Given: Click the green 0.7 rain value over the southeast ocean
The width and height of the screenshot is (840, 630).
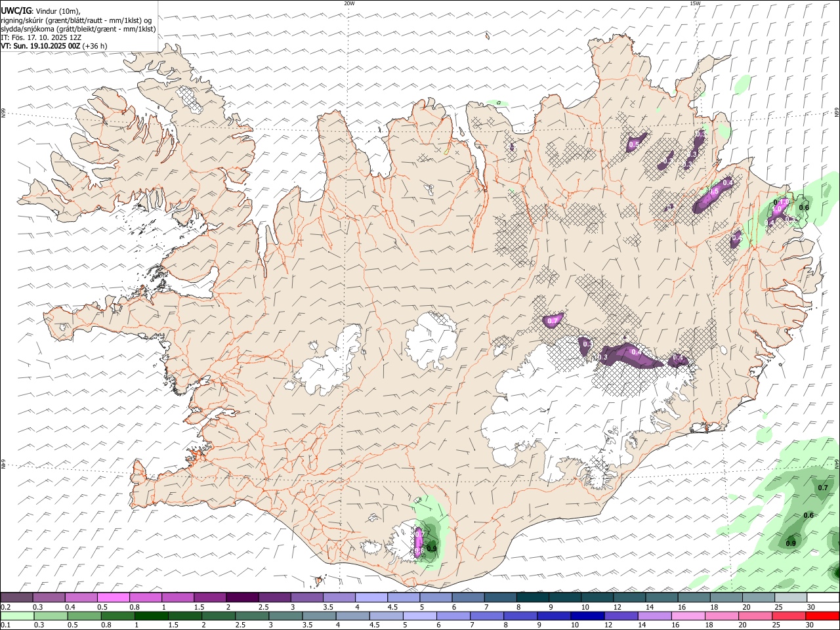Looking at the screenshot, I should pos(823,488).
